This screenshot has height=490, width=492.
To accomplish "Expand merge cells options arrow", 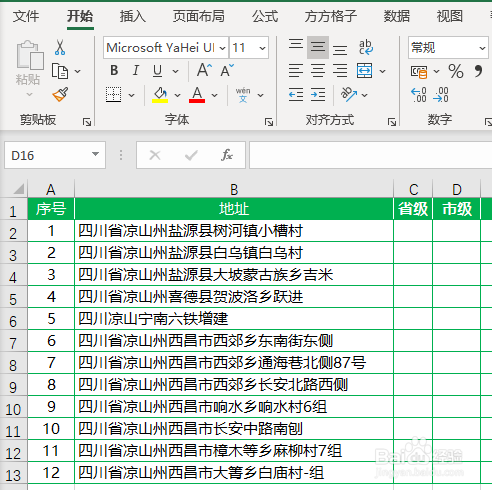I will (x=382, y=71).
